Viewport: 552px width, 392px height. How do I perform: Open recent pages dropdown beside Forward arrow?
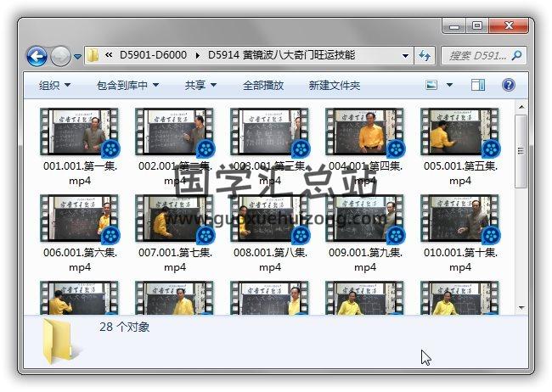click(77, 56)
